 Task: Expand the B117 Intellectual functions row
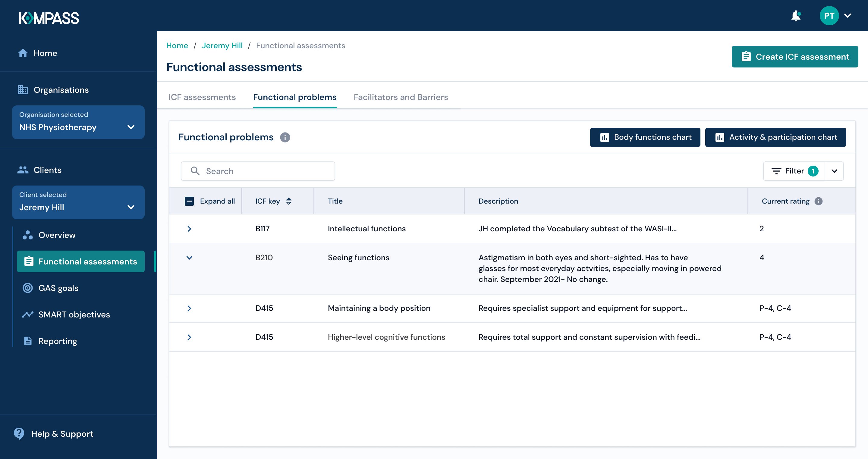(189, 229)
